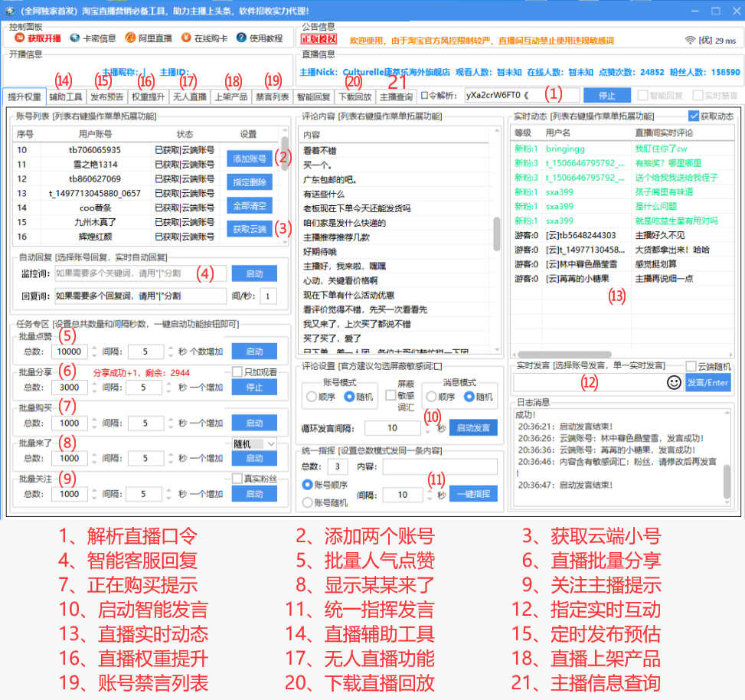This screenshot has width=745, height=700.
Task: Click the smiley emoji icon in 实时发言
Action: (674, 382)
